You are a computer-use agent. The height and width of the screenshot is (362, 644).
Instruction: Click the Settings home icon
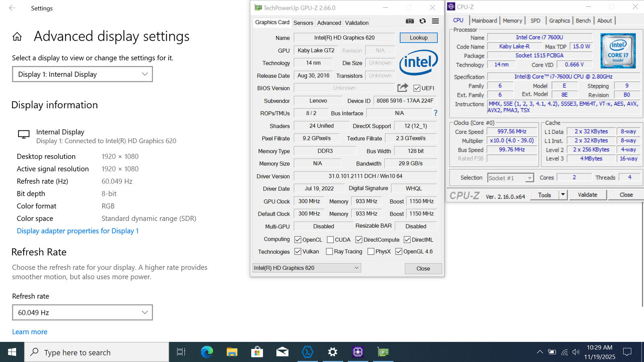tap(17, 37)
